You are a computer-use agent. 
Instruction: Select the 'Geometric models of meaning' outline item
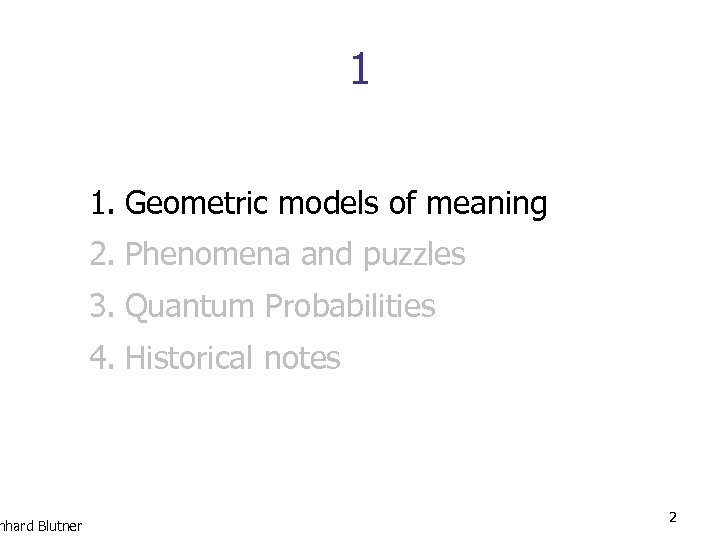tap(336, 204)
